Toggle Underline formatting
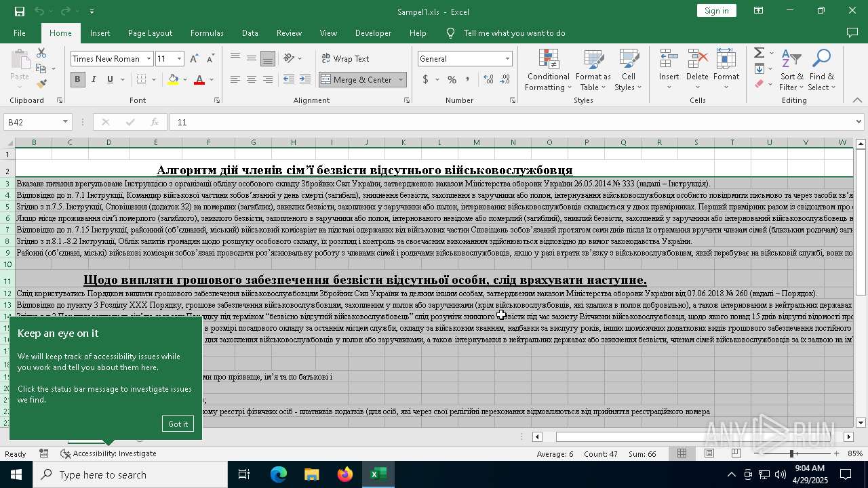Screen dimensions: 868x488 pyautogui.click(x=110, y=79)
